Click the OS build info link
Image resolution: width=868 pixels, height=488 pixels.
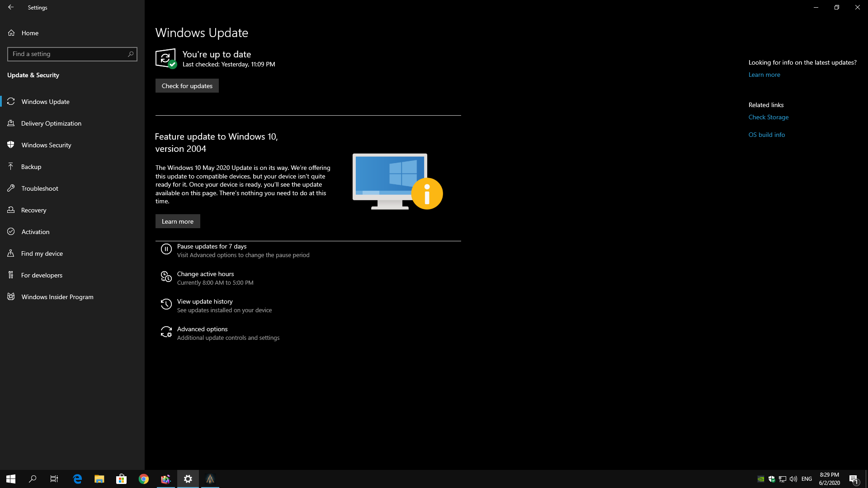coord(766,135)
